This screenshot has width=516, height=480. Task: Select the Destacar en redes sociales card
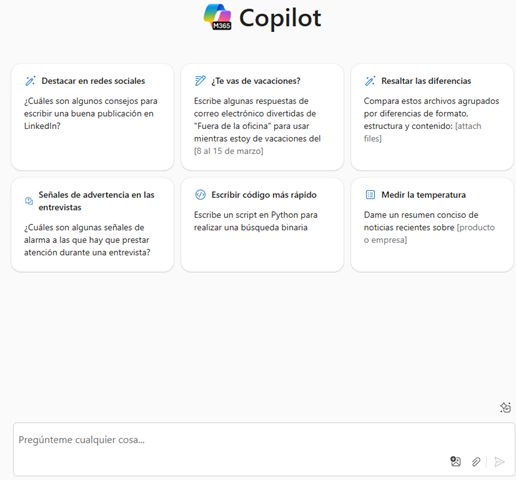click(93, 117)
